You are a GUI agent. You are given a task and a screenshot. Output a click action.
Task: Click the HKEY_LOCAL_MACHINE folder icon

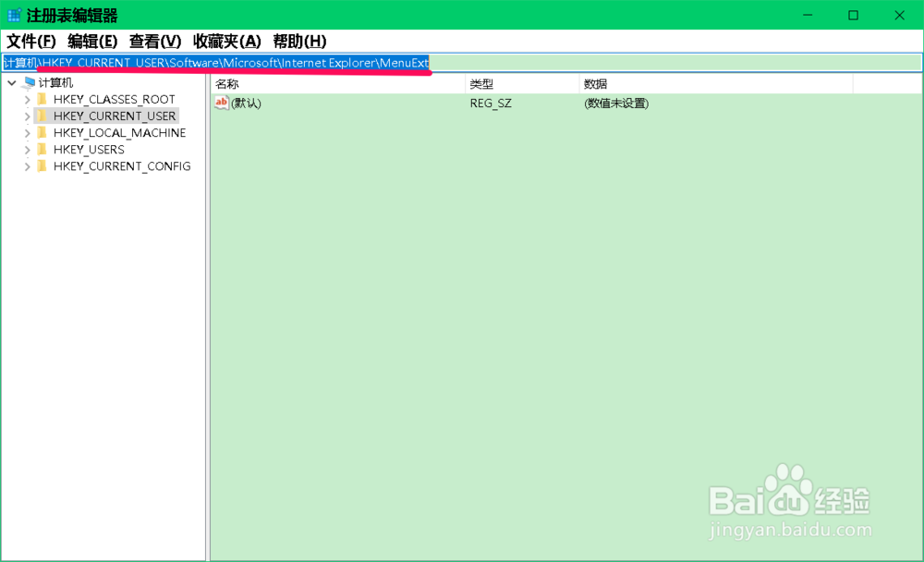tap(42, 132)
